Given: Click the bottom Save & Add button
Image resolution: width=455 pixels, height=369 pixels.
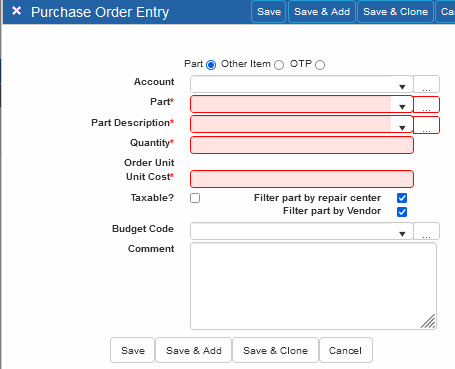Looking at the screenshot, I should point(194,350).
